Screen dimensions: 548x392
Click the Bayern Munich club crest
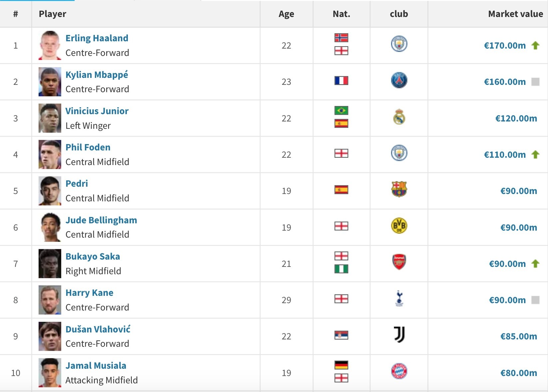[x=399, y=371]
